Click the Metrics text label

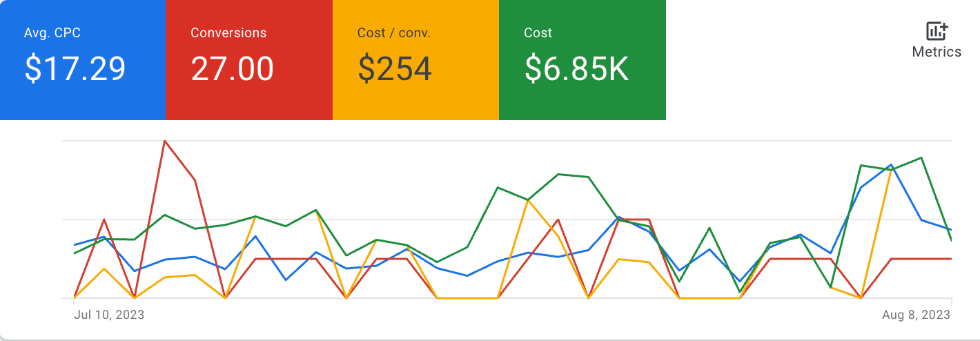click(x=937, y=52)
